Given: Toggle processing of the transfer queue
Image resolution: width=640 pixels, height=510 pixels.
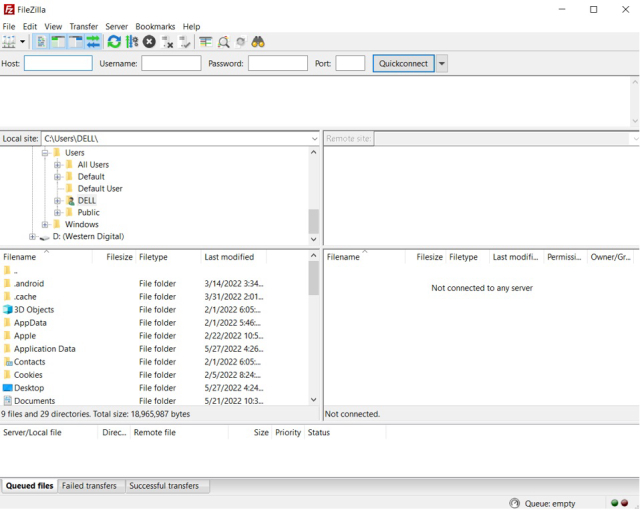Looking at the screenshot, I should (132, 42).
